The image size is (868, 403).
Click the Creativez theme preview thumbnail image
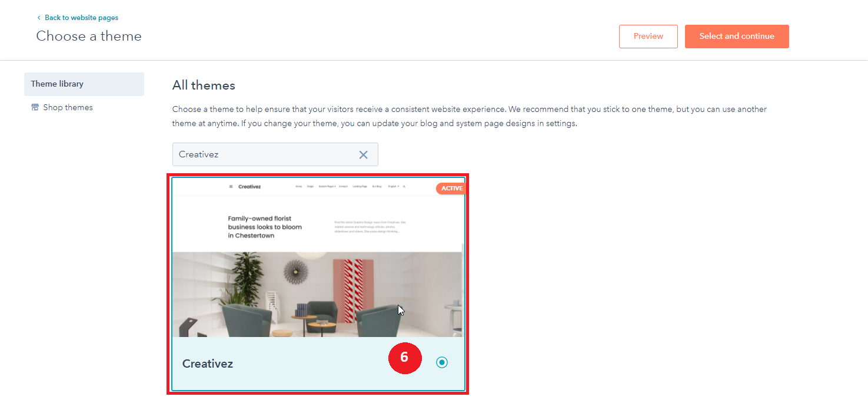point(317,257)
